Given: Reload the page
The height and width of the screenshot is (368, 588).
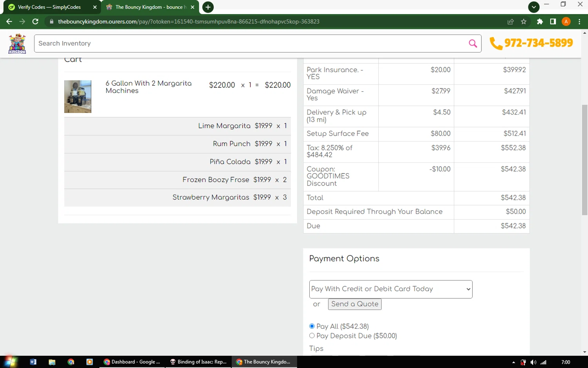Looking at the screenshot, I should click(x=35, y=22).
